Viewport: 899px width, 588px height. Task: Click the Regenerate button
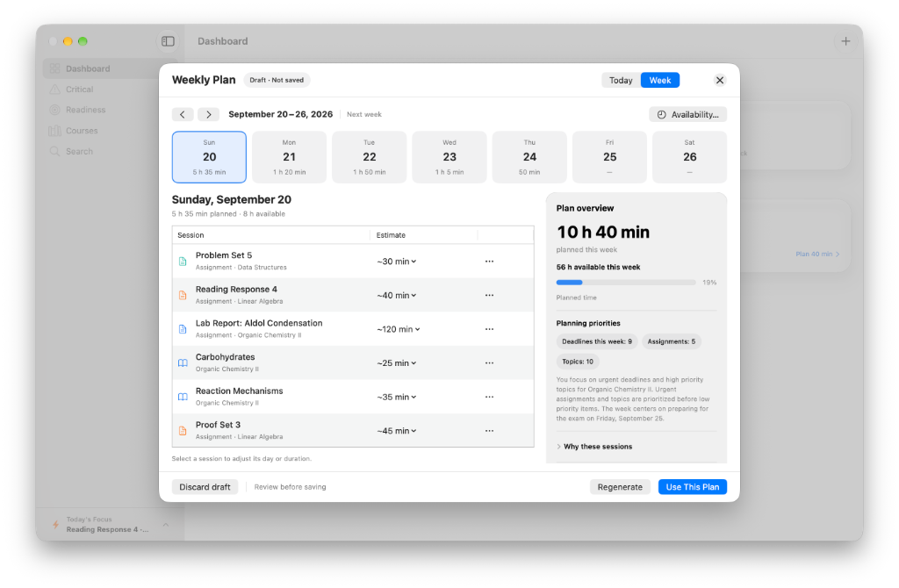[x=620, y=486]
